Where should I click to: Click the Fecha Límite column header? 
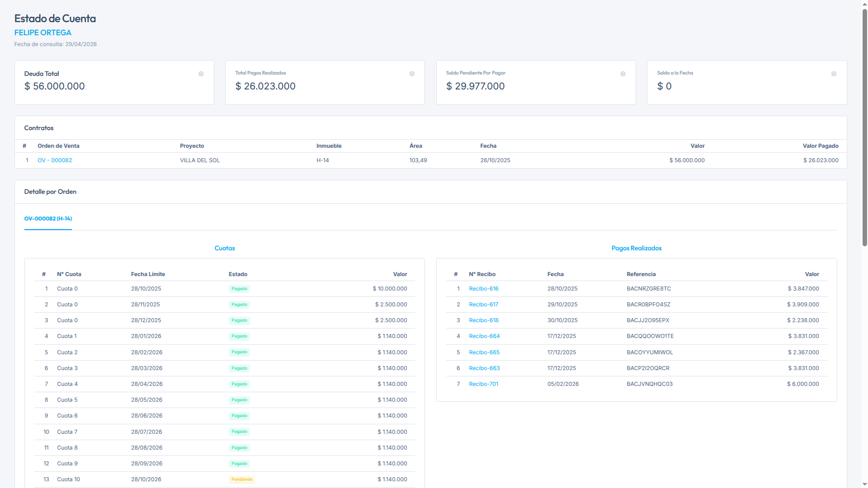[148, 274]
